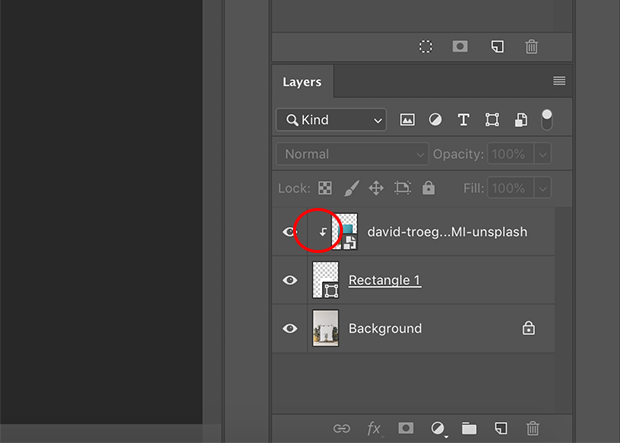The height and width of the screenshot is (443, 620).
Task: Link layers chain icon
Action: coord(342,428)
